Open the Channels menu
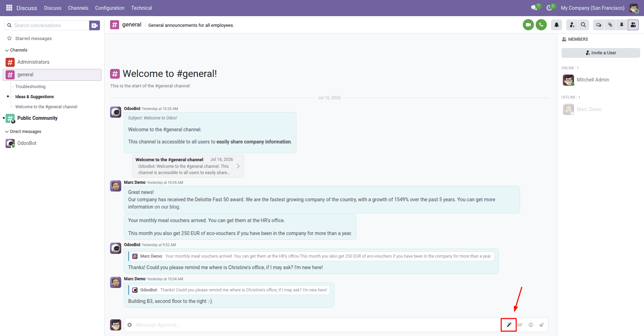The image size is (644, 336). coord(78,8)
